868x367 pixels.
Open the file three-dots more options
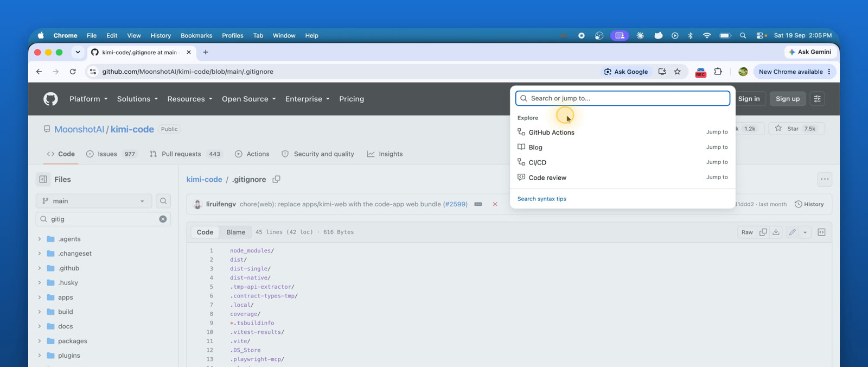[825, 179]
